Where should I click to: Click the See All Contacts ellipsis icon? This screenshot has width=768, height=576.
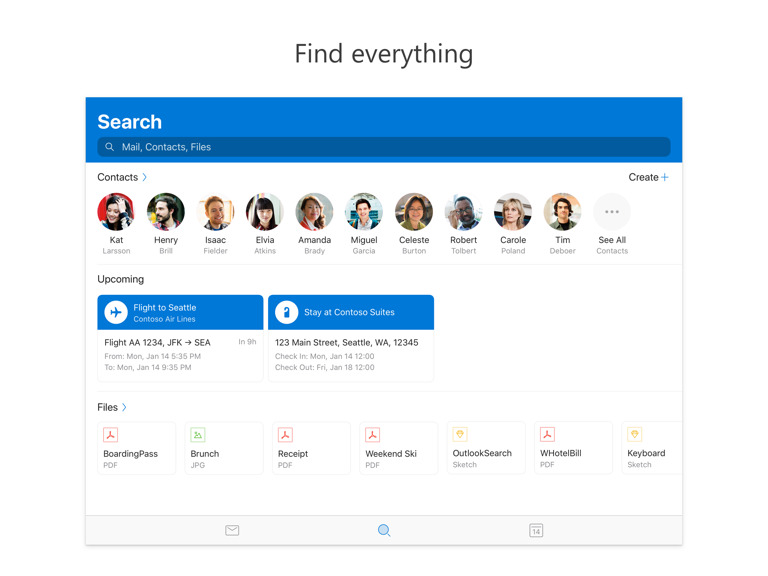pos(612,212)
